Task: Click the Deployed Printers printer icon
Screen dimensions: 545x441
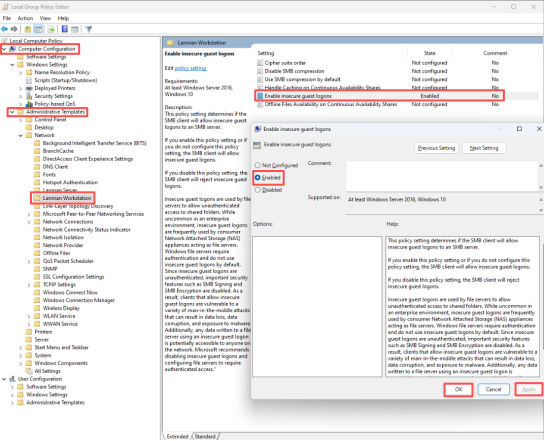Action: pos(29,88)
